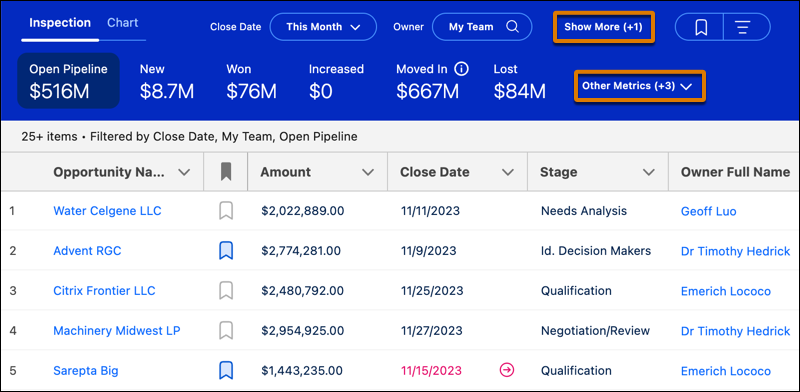Toggle bookmark for Machinery Midwest LP
Screen dimensions: 800x392
coord(226,330)
